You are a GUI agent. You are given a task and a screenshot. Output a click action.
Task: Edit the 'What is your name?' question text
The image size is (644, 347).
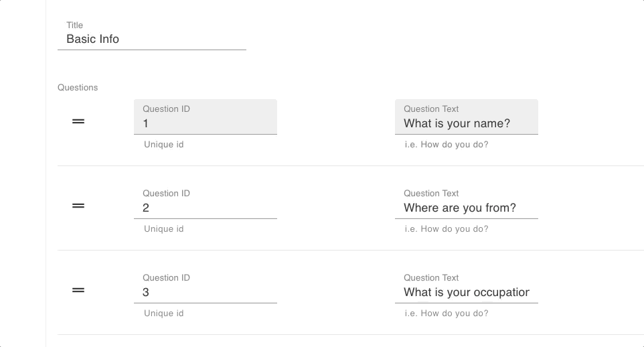coord(467,117)
